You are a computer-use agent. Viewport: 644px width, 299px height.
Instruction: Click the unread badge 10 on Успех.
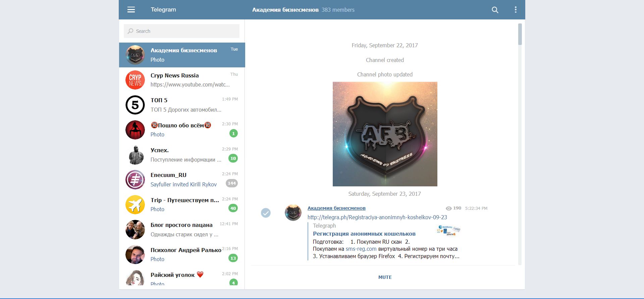(x=233, y=158)
